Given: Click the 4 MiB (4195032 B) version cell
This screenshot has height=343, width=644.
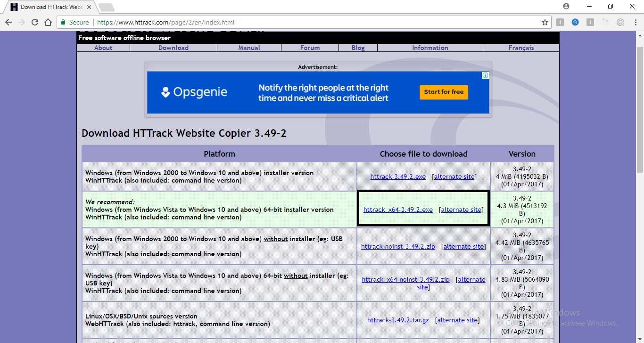Looking at the screenshot, I should pos(522,176).
